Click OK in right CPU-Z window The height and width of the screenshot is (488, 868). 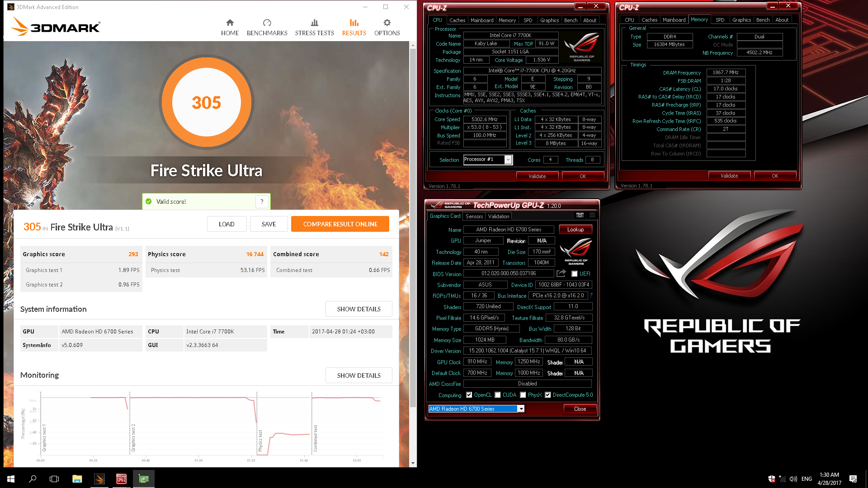click(775, 176)
